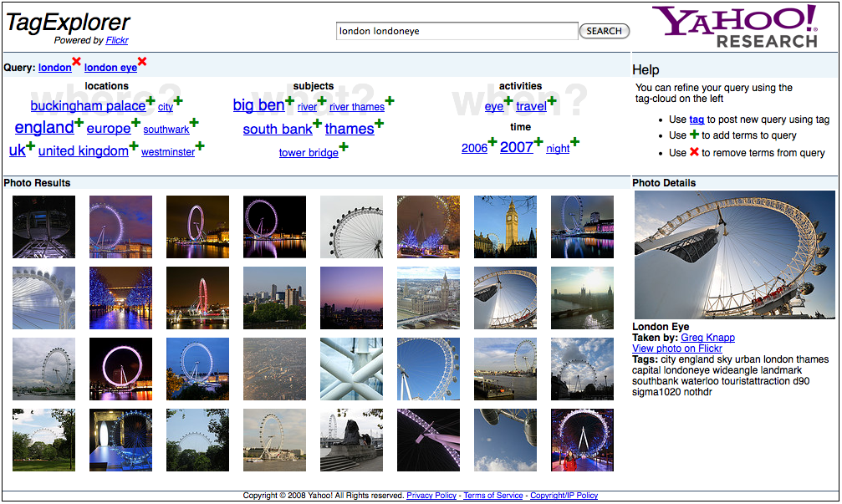The width and height of the screenshot is (842, 504).
Task: Remove 'london' term with red X
Action: click(77, 62)
